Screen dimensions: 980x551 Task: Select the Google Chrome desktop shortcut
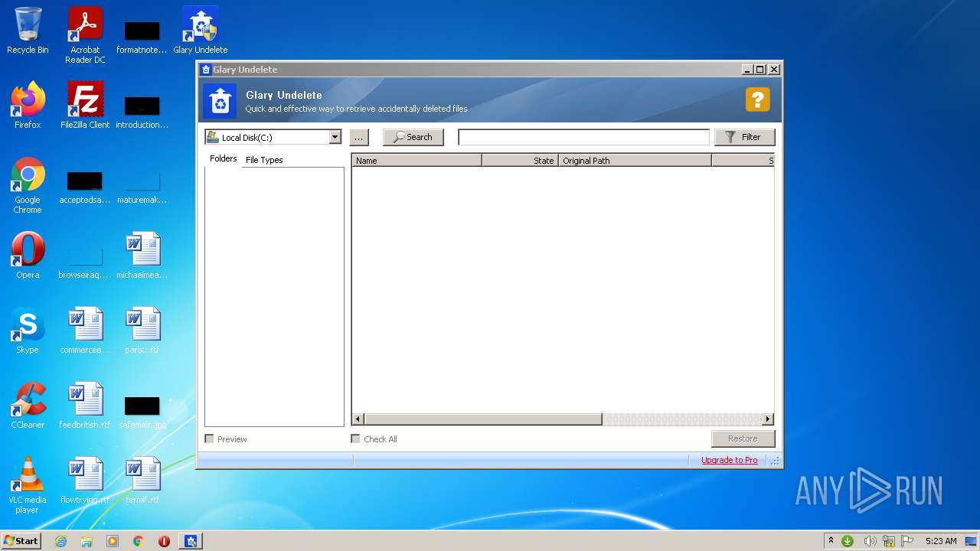[28, 185]
